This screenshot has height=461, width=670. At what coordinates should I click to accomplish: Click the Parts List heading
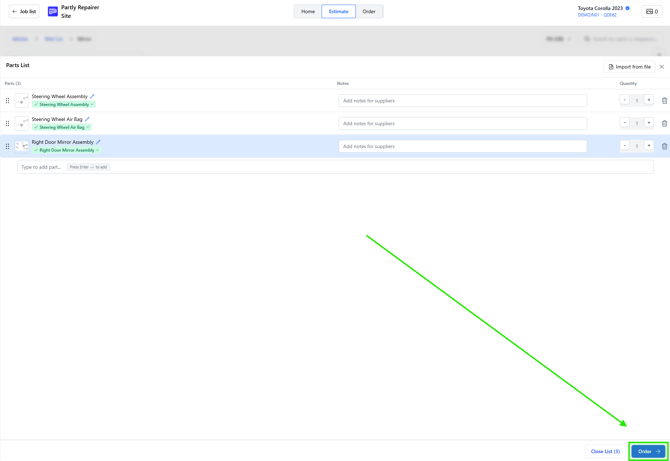click(18, 65)
